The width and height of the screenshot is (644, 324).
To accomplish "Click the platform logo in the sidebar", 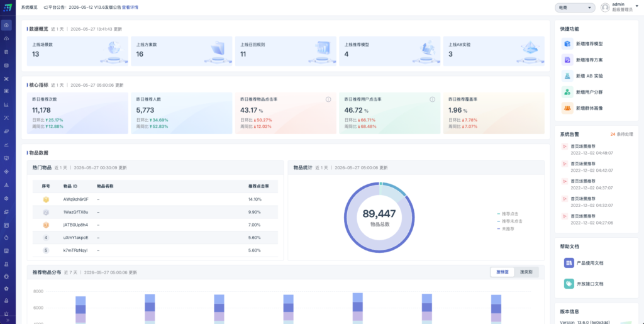I will click(8, 7).
